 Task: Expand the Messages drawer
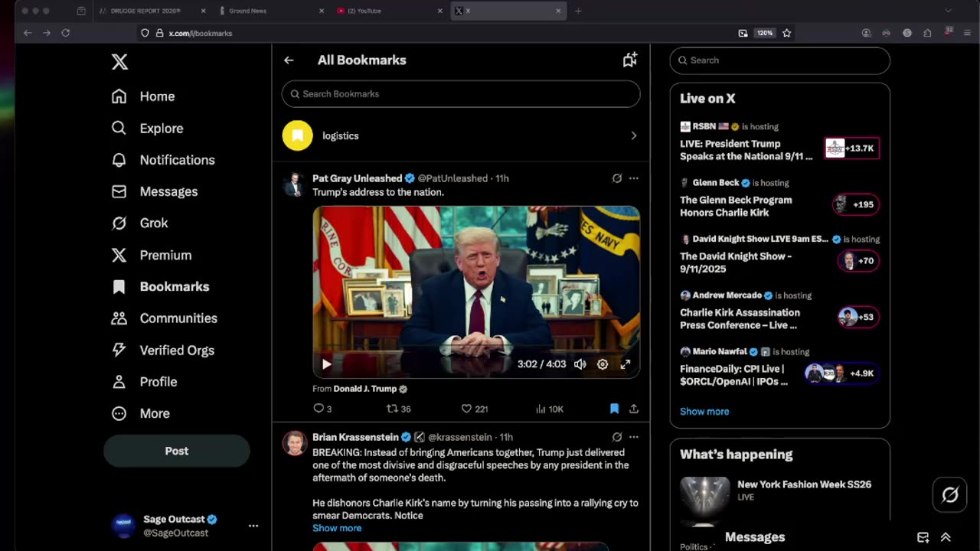946,537
